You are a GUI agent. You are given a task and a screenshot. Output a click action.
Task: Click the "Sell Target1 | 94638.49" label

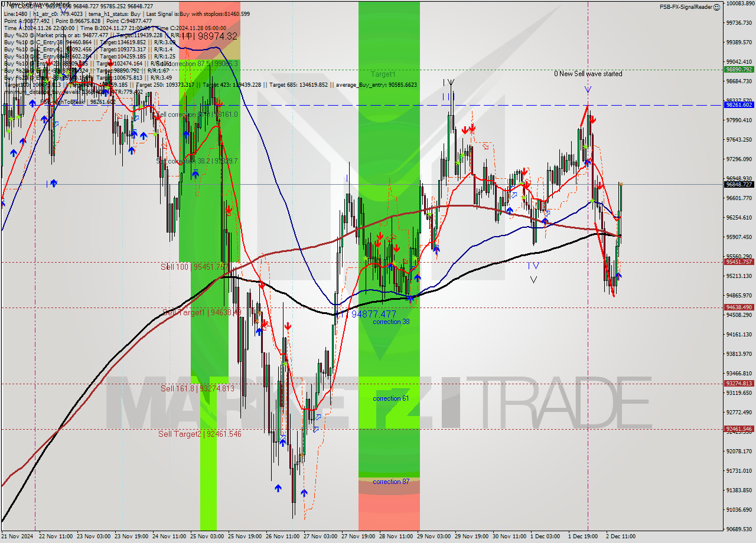[201, 312]
